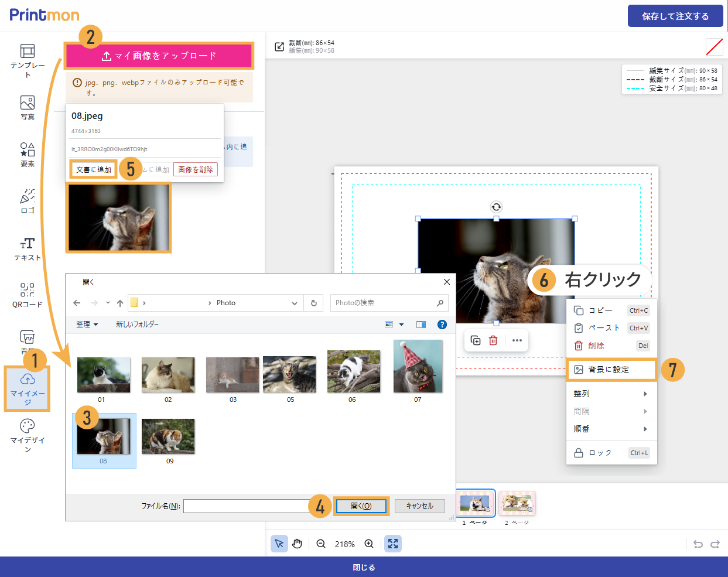
Task: Expand the 整理 dropdown in file dialog
Action: click(87, 325)
